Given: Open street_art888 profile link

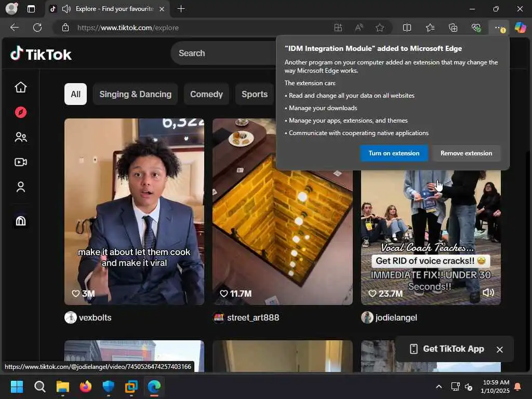Looking at the screenshot, I should pyautogui.click(x=253, y=317).
